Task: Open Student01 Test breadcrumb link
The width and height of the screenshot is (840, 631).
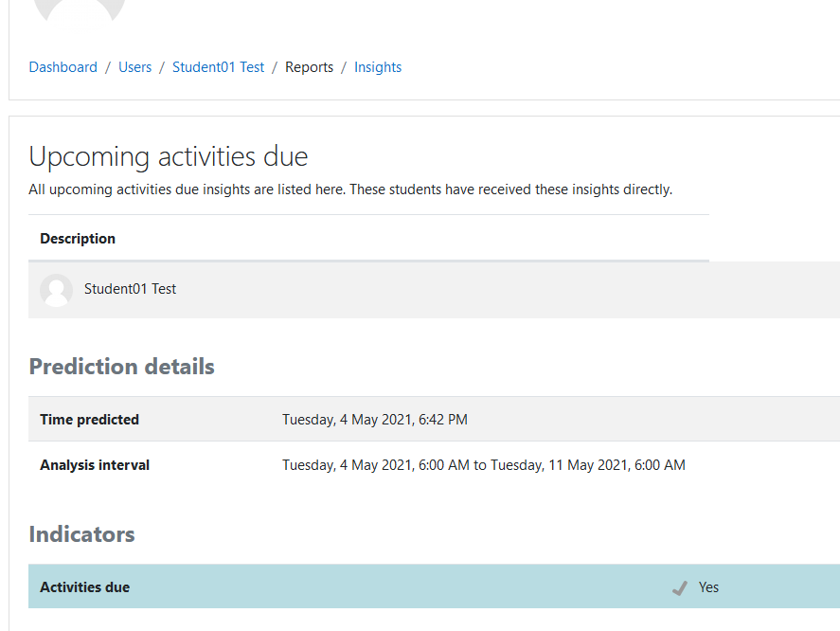Action: point(218,67)
